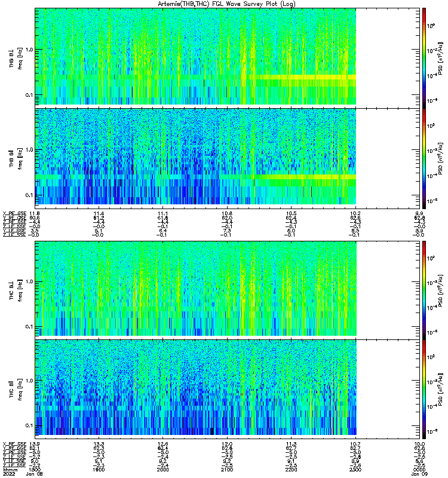Click the '2000' time tick label
448x478 pixels.
coord(162,470)
